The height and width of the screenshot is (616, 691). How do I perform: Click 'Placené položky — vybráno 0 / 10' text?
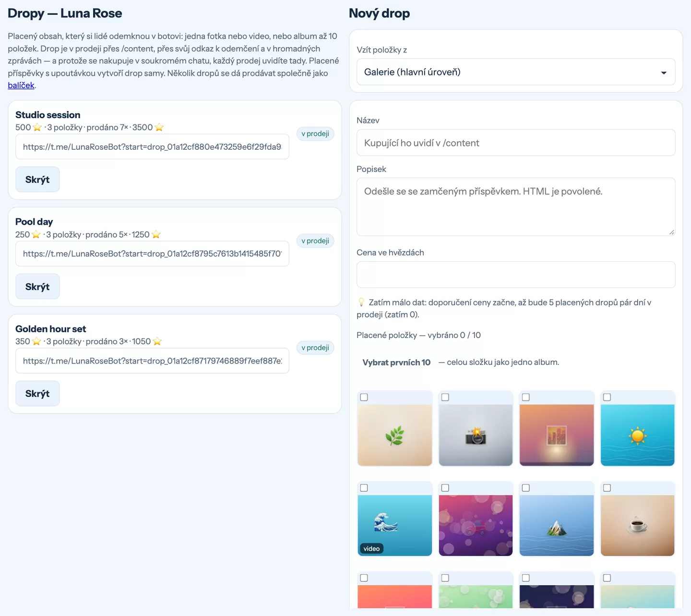click(418, 335)
